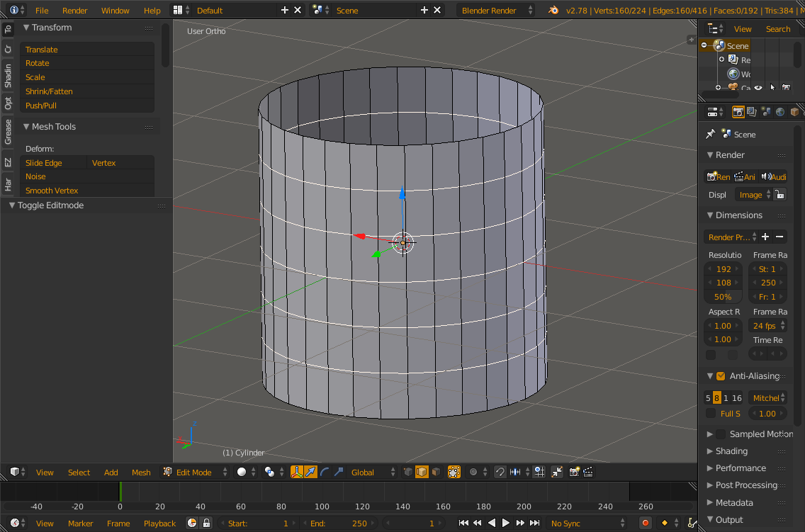Image resolution: width=805 pixels, height=532 pixels.
Task: Click the anti-aliasing filter size 1.00 field
Action: coord(767,414)
